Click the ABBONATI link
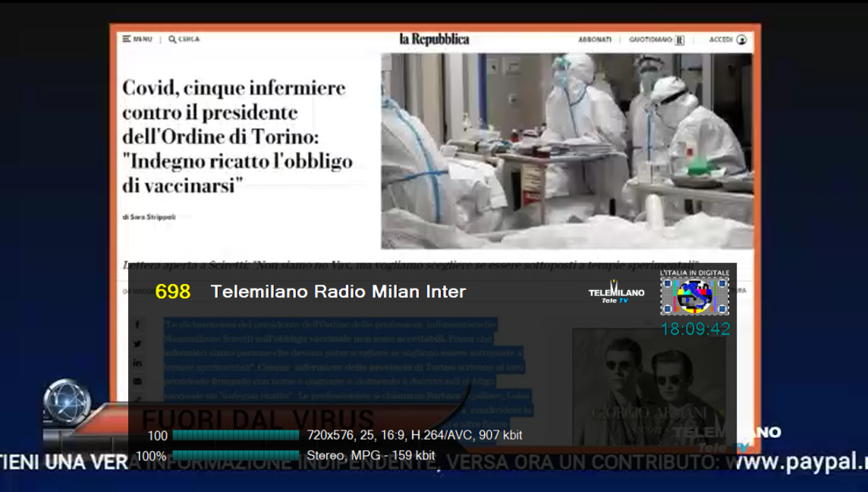 [x=595, y=39]
